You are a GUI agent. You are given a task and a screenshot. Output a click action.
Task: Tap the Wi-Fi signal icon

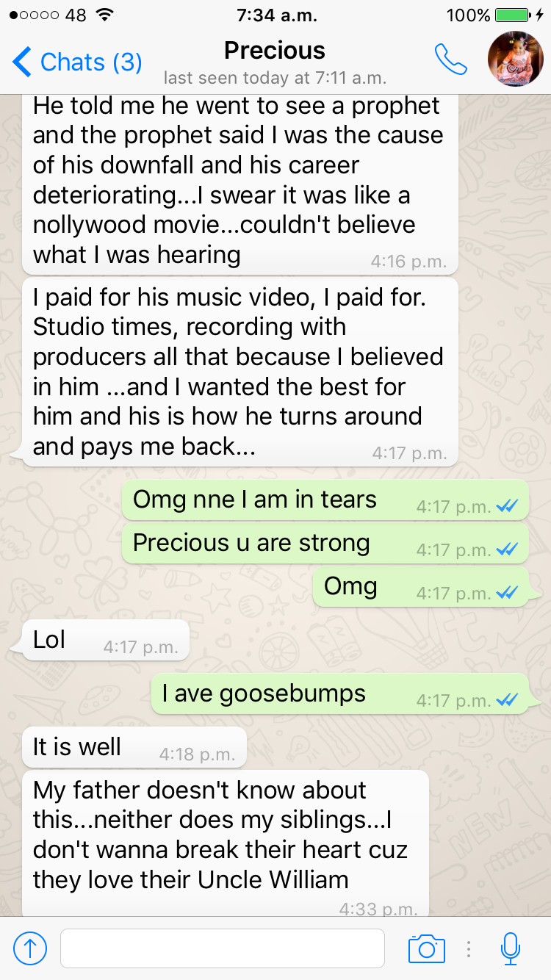pos(105,15)
